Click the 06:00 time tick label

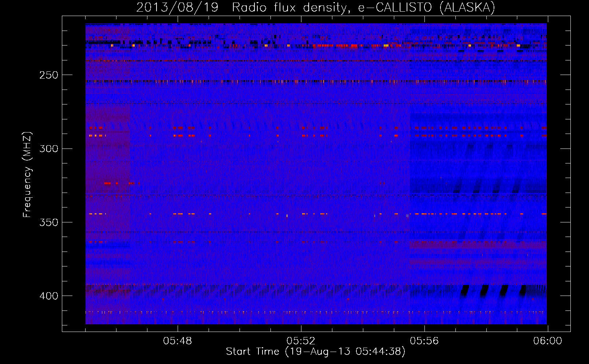pos(548,341)
